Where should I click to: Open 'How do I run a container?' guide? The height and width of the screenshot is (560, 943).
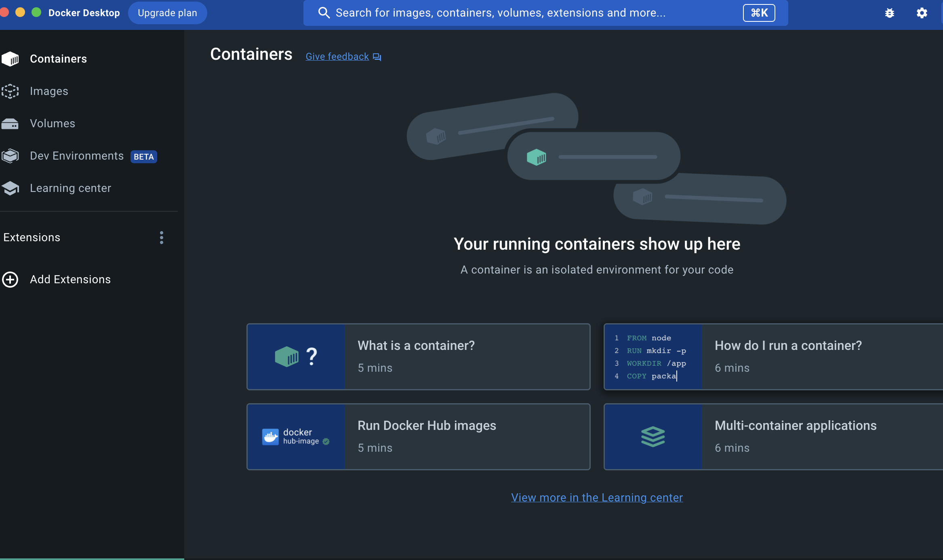774,357
